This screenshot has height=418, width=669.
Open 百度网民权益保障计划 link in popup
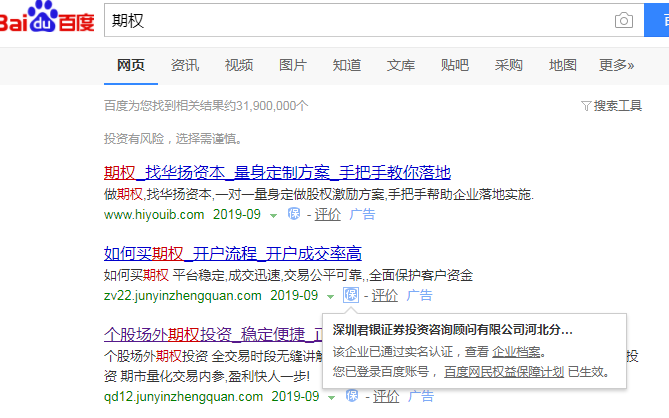pyautogui.click(x=504, y=372)
